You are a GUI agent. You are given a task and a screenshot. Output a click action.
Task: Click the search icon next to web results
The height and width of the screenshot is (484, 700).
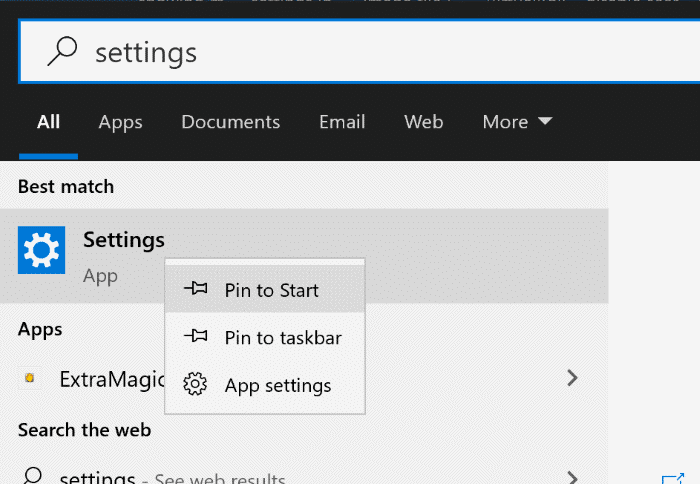pyautogui.click(x=33, y=476)
